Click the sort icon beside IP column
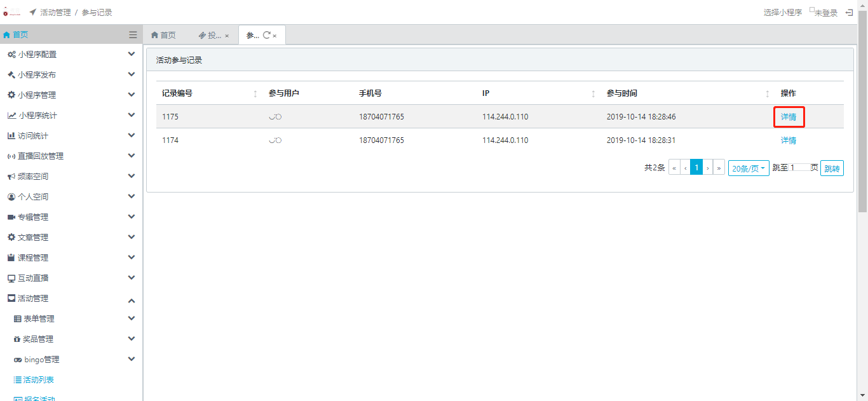Viewport: 868px width, 401px height. [593, 93]
